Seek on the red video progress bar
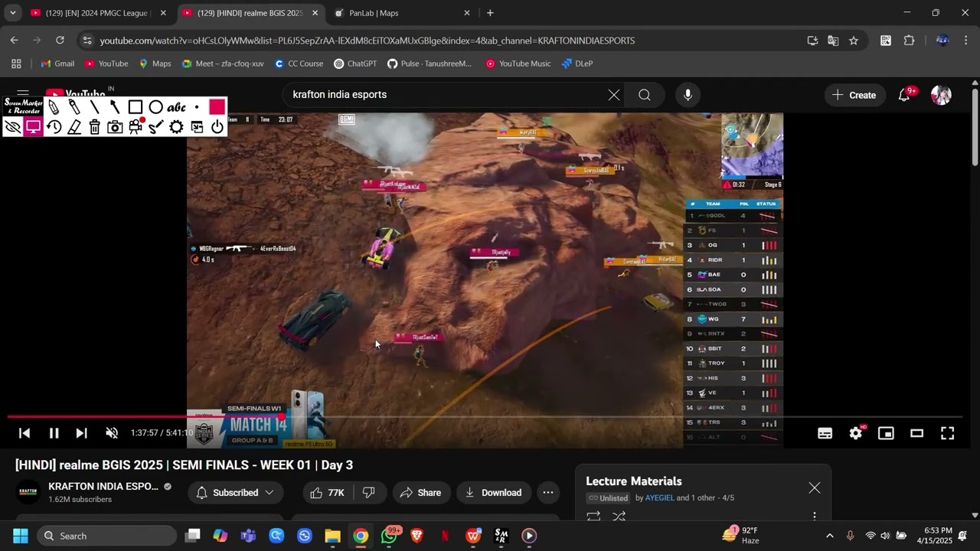Screen dimensions: 980x551 [x=484, y=417]
